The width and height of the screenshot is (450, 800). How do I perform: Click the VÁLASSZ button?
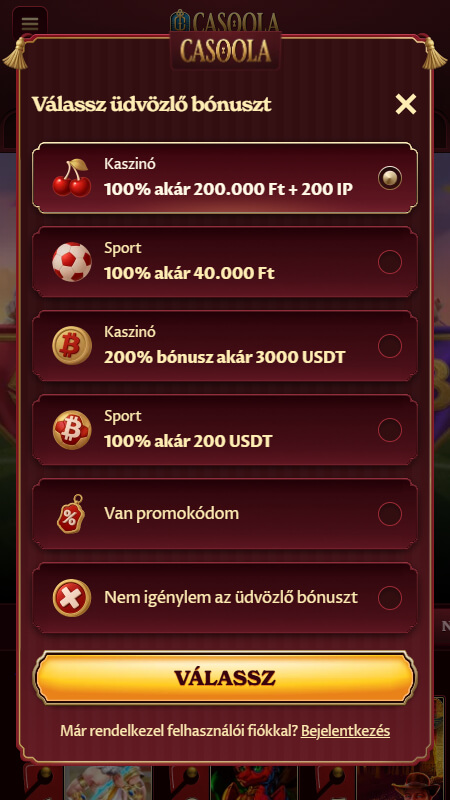pos(225,678)
